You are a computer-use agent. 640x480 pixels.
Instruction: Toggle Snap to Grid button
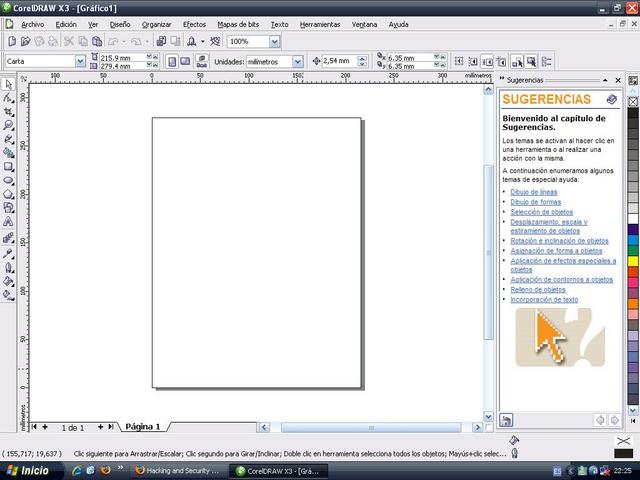point(459,61)
